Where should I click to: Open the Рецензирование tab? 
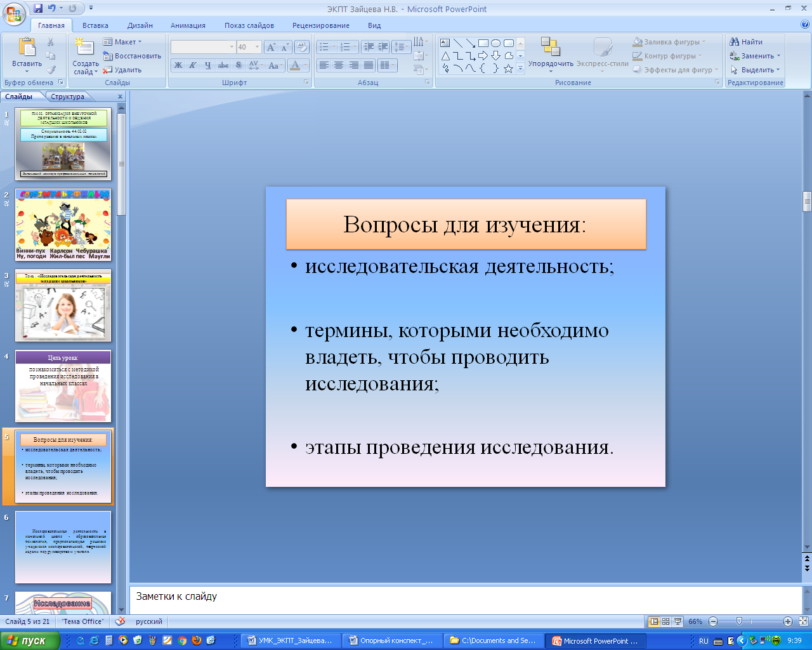(x=320, y=25)
